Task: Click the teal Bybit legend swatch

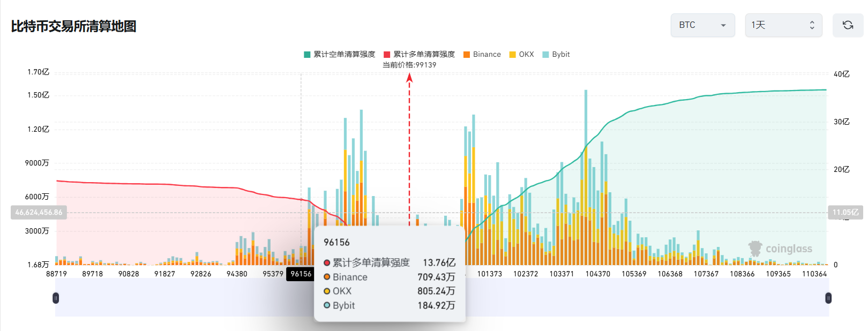Action: coord(545,54)
